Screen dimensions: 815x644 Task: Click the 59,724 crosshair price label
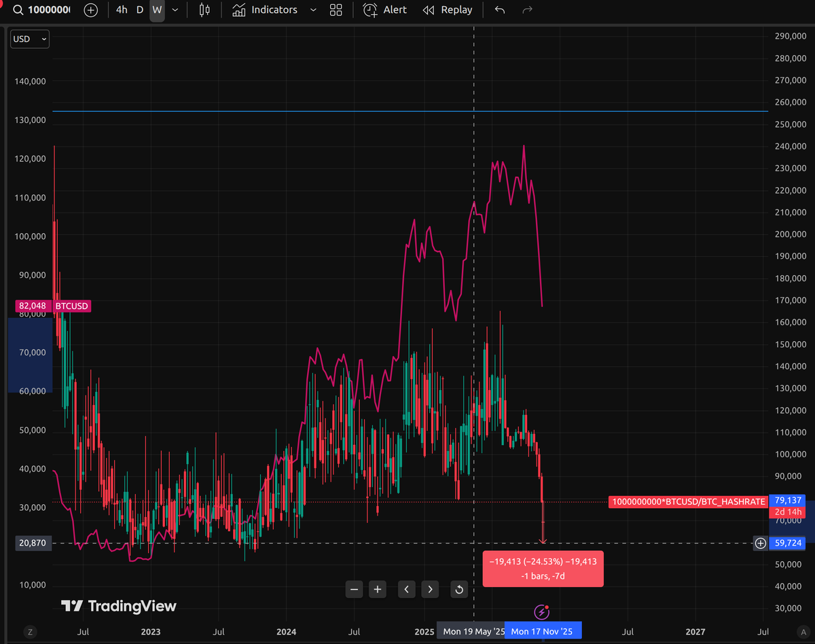(789, 543)
